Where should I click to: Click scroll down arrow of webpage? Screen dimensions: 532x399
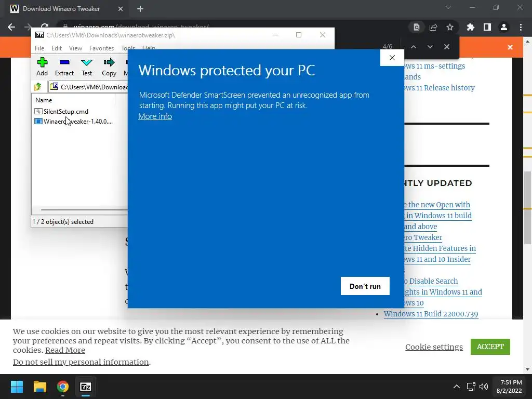tap(527, 369)
